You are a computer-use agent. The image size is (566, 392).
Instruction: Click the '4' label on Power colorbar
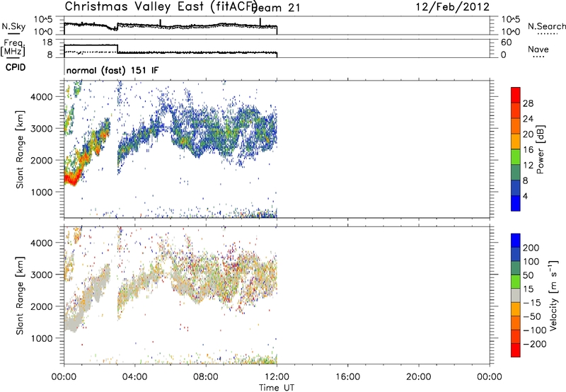coord(525,196)
